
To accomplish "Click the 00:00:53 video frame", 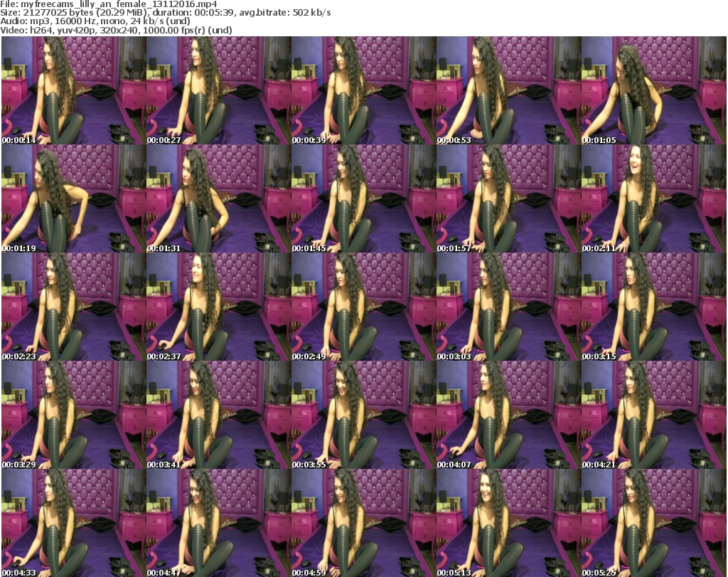I will coord(508,91).
